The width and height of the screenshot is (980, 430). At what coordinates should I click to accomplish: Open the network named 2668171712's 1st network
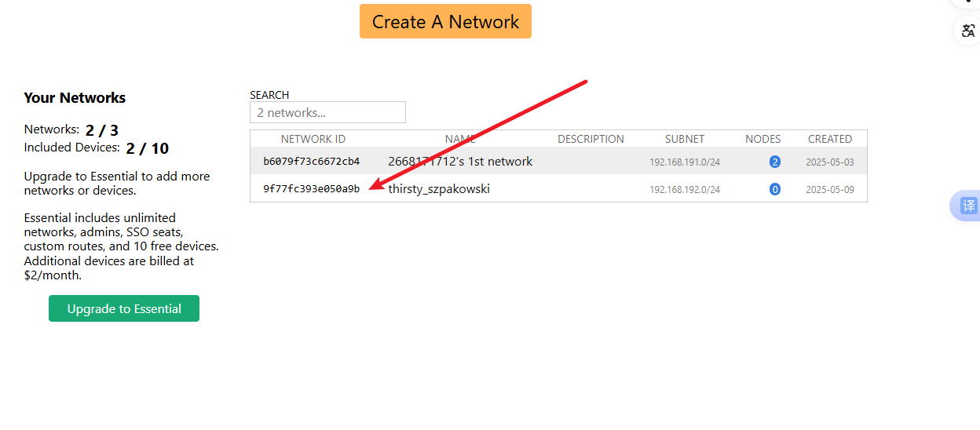click(x=460, y=162)
